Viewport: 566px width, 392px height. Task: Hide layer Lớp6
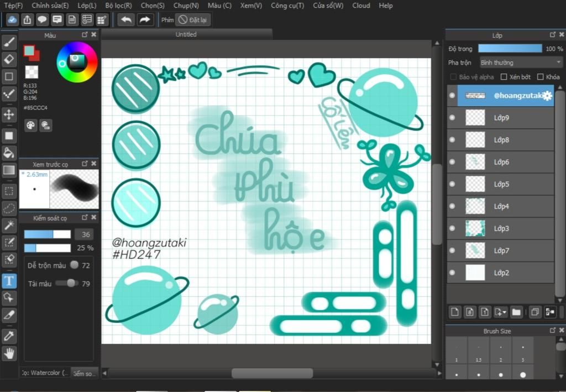[x=452, y=161]
